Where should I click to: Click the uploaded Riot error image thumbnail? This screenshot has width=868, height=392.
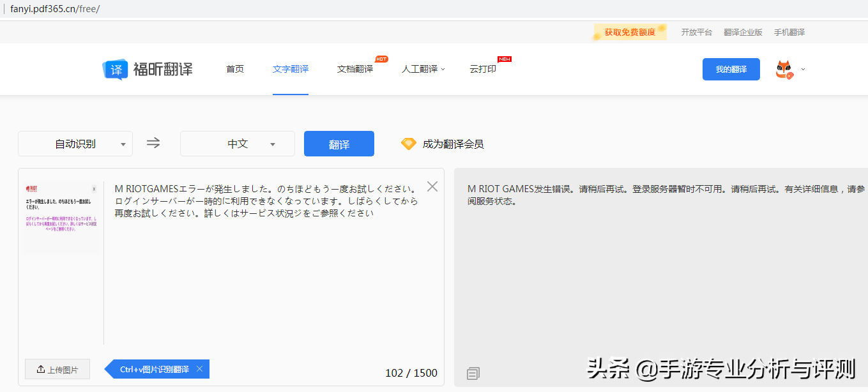[x=61, y=218]
